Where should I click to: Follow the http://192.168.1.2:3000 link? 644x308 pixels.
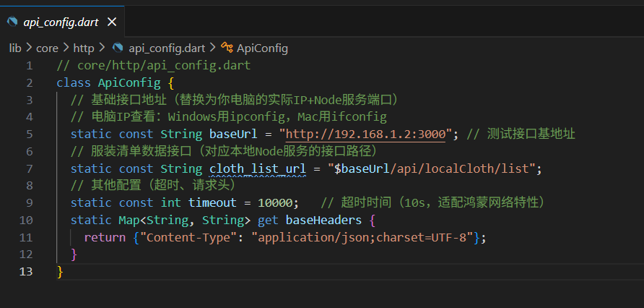365,134
